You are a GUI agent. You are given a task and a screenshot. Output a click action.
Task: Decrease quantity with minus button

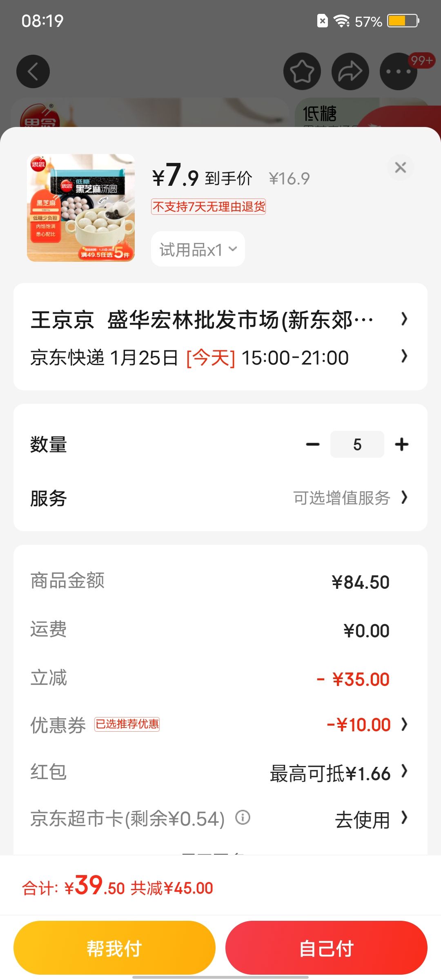pos(313,444)
